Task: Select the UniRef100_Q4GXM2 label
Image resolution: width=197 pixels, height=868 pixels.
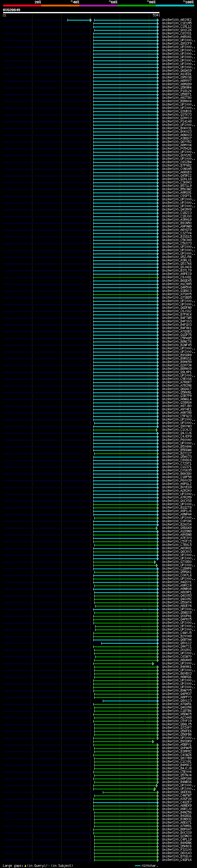Action: (176, 599)
